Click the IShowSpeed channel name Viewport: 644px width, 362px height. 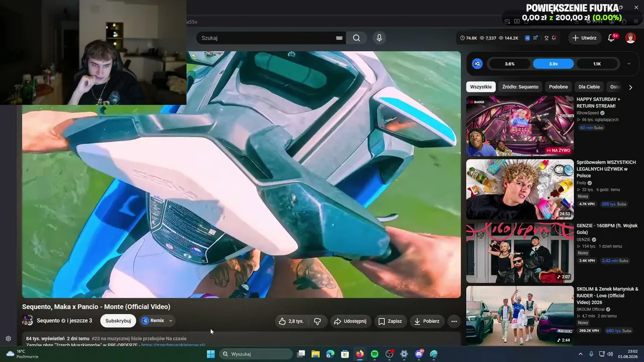(588, 113)
